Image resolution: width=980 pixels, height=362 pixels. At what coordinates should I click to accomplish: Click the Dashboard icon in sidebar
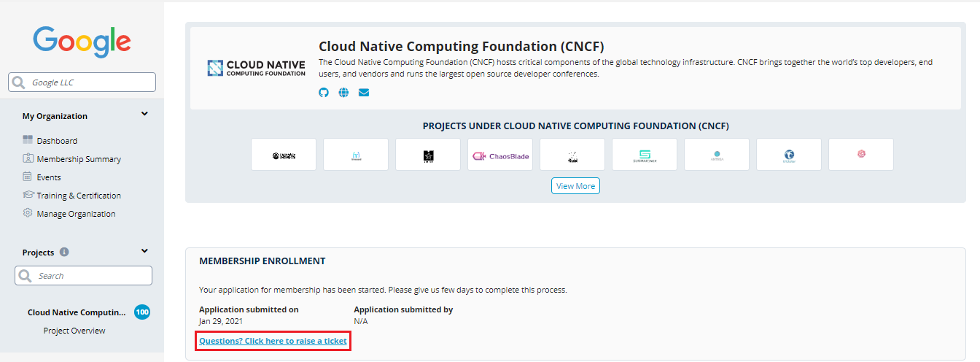coord(28,140)
